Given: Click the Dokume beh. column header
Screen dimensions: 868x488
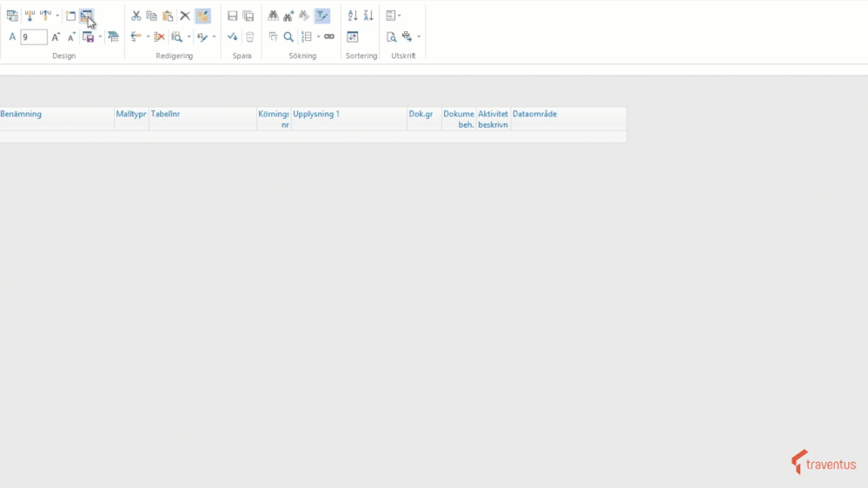Looking at the screenshot, I should [459, 119].
